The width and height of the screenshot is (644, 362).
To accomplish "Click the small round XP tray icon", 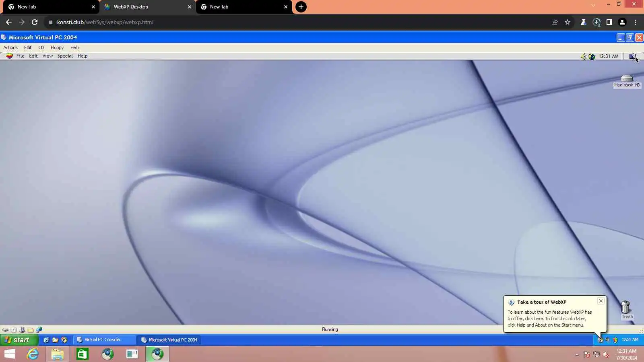I will 607,340.
